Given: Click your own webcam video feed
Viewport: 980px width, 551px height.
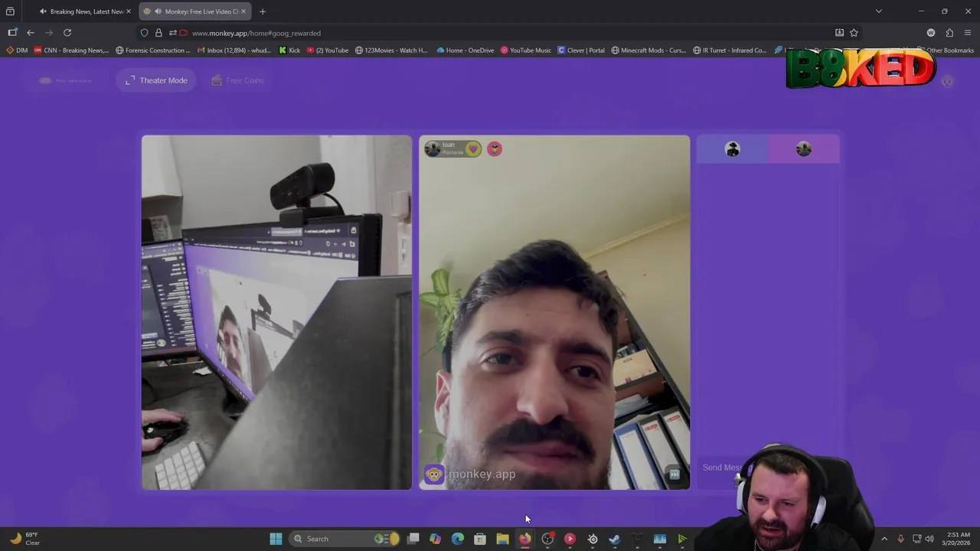Looking at the screenshot, I should click(x=276, y=312).
